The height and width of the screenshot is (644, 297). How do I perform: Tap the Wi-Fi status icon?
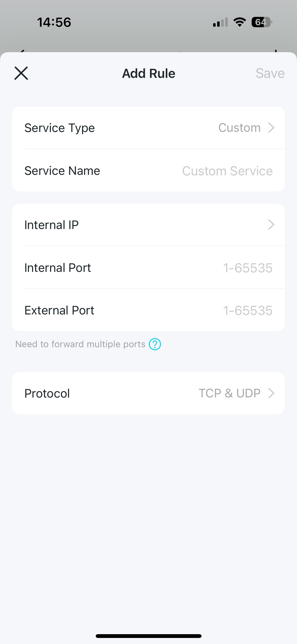click(240, 22)
